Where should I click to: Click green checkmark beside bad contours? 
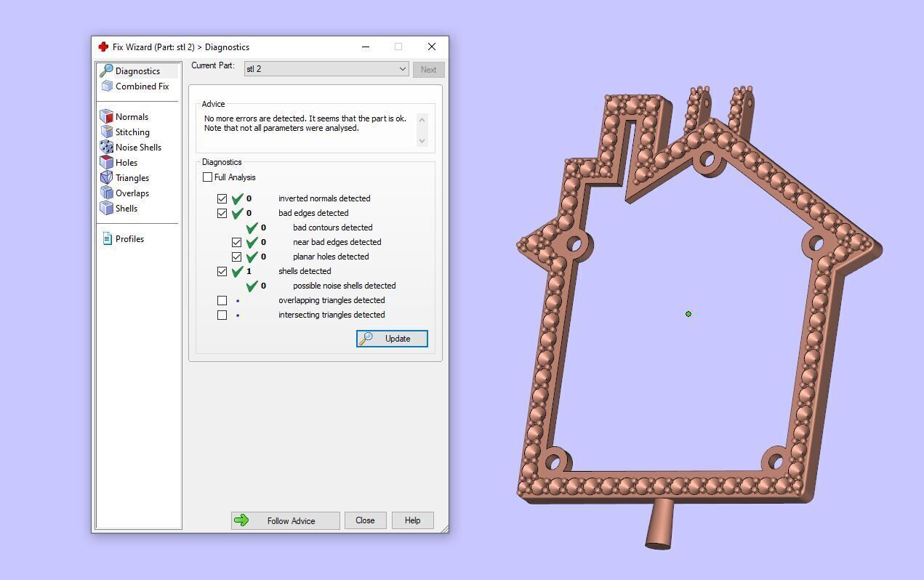pos(252,227)
